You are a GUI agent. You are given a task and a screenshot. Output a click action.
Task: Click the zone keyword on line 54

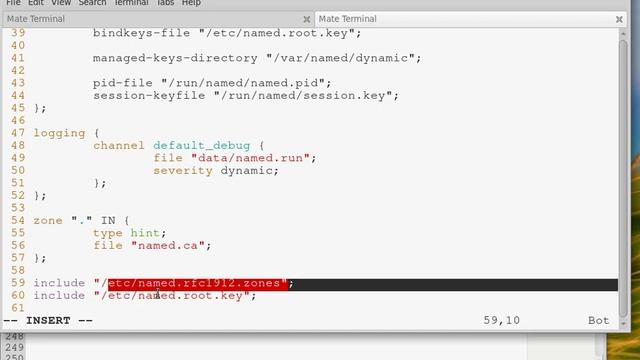click(x=48, y=220)
